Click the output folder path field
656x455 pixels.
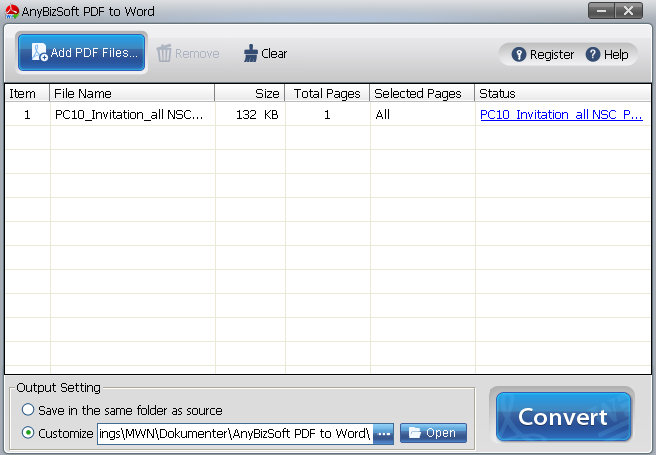coord(236,434)
